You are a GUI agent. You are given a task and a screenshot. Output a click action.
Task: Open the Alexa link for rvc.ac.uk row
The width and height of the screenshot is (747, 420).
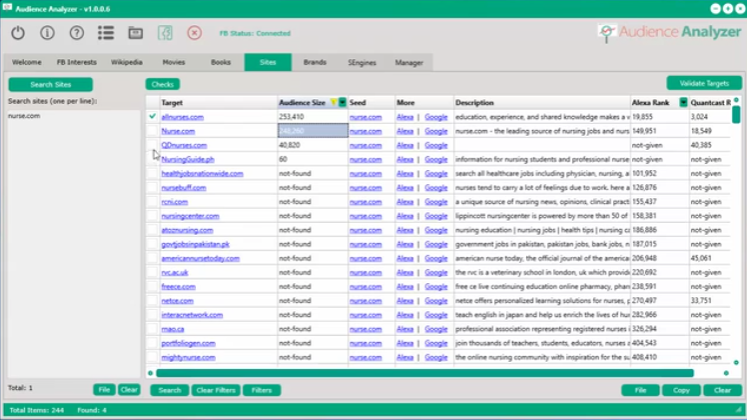coord(405,272)
